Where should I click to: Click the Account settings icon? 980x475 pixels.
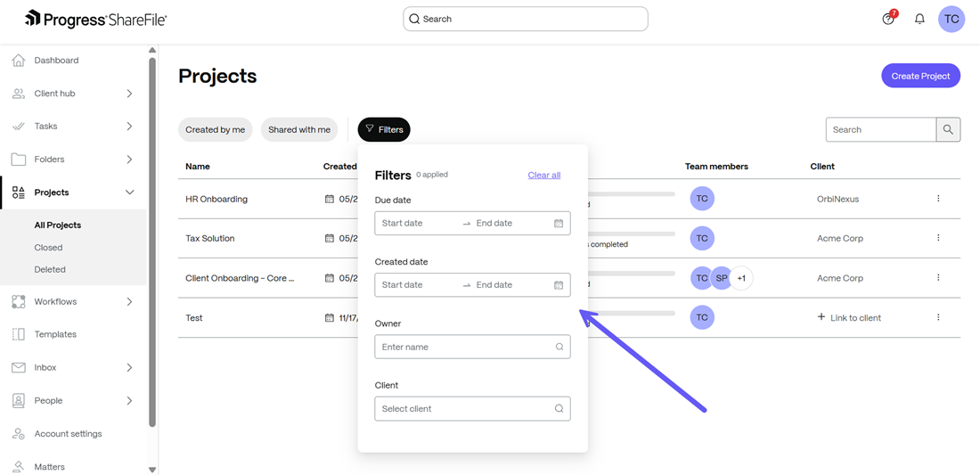[x=19, y=434]
